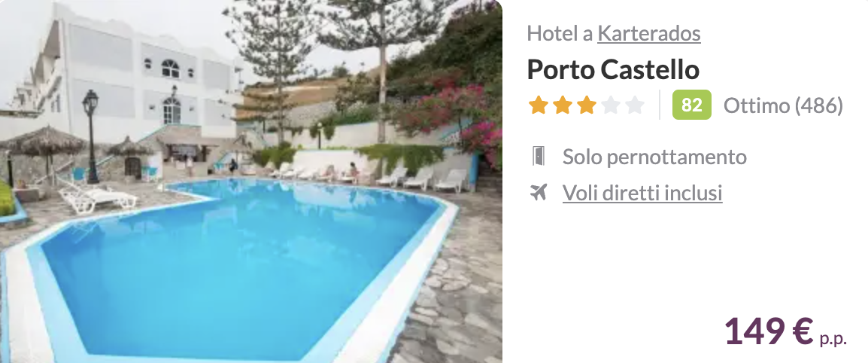868x363 pixels.
Task: Open the Ottimo (486) reviews text
Action: pos(783,105)
